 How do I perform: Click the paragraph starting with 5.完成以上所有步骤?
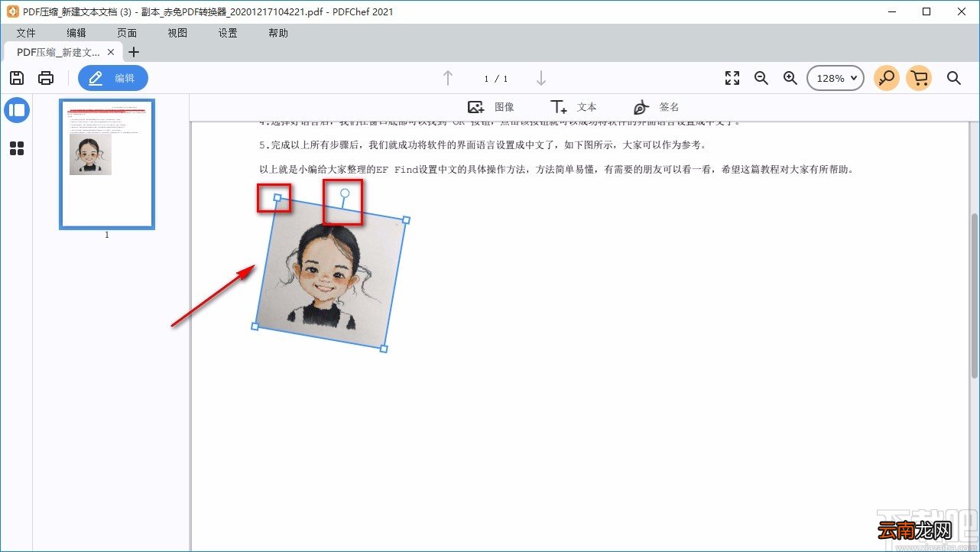pos(483,145)
